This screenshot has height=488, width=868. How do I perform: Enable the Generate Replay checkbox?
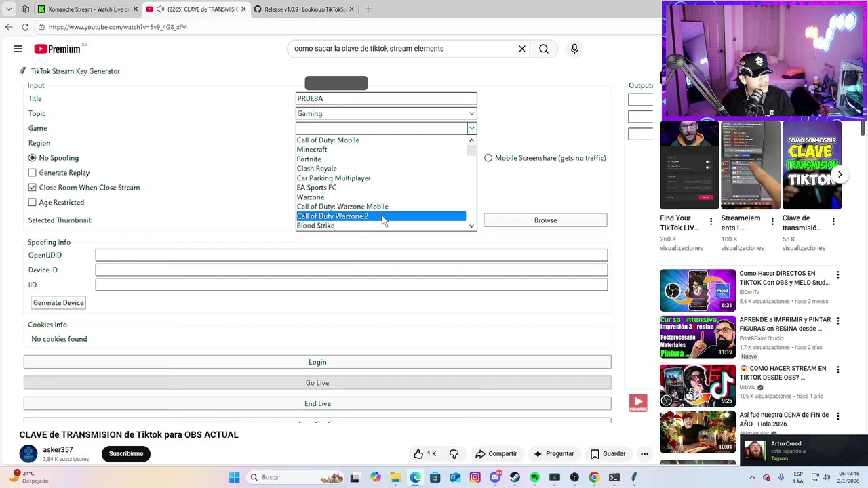(x=33, y=173)
